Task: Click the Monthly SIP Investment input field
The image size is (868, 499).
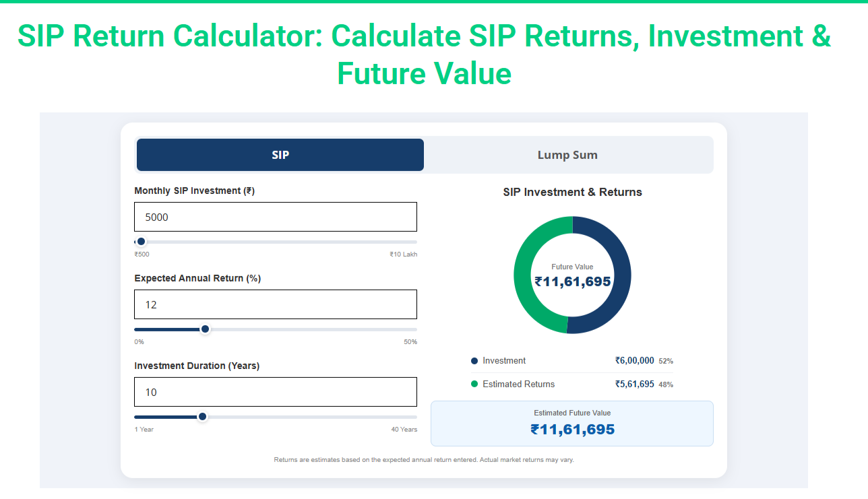Action: point(276,217)
